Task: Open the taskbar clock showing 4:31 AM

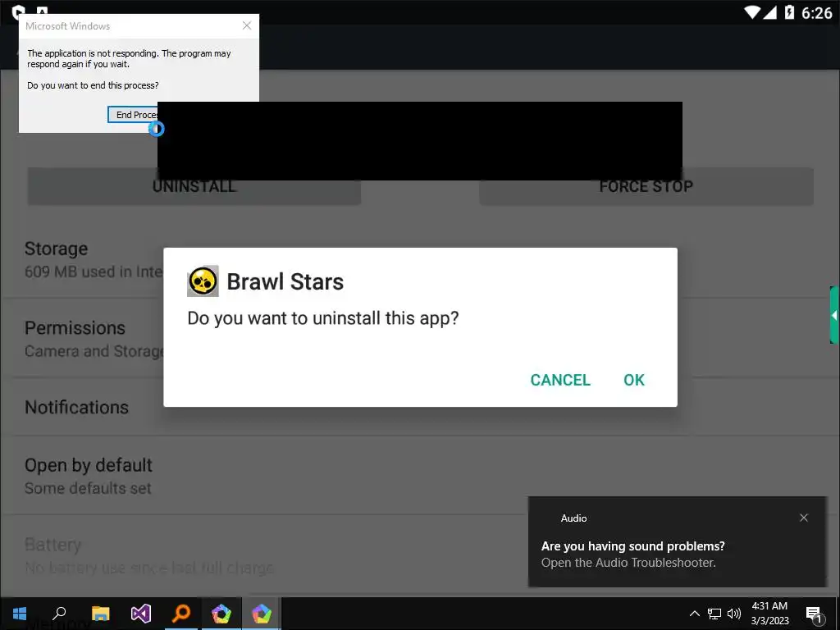Action: coord(769,614)
